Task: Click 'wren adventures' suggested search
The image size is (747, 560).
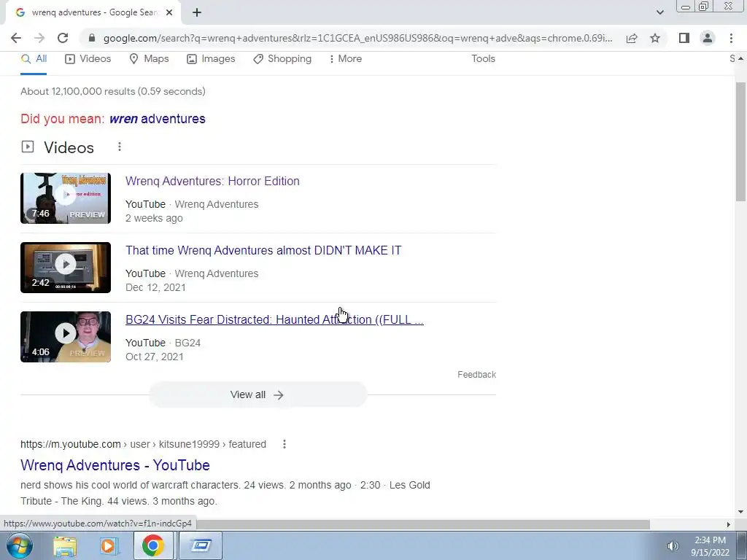Action: click(158, 119)
